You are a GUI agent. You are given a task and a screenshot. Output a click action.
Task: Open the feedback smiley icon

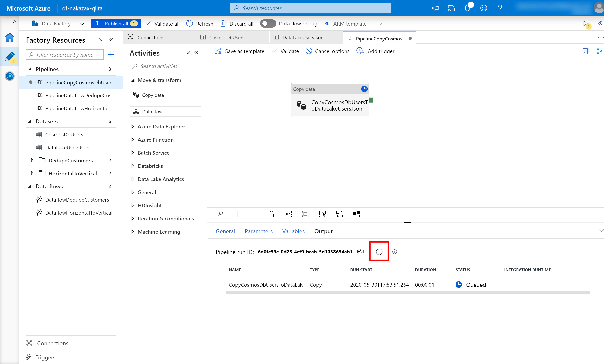pyautogui.click(x=484, y=8)
